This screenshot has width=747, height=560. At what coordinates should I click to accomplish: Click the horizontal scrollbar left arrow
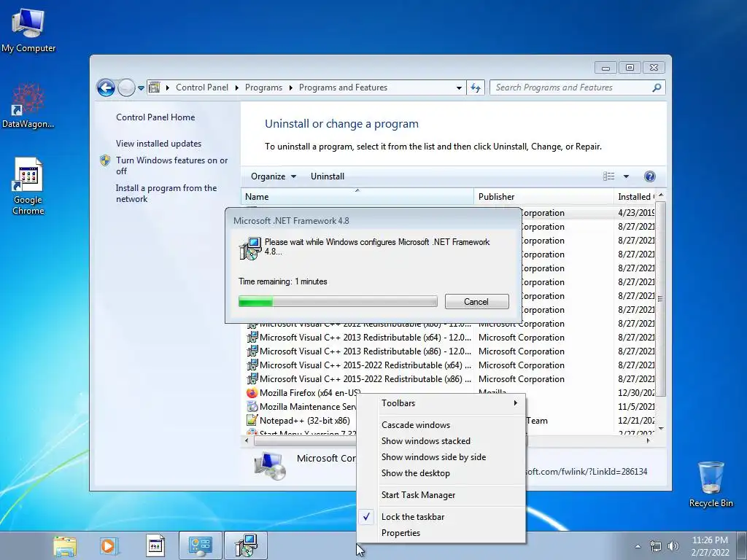(x=247, y=441)
